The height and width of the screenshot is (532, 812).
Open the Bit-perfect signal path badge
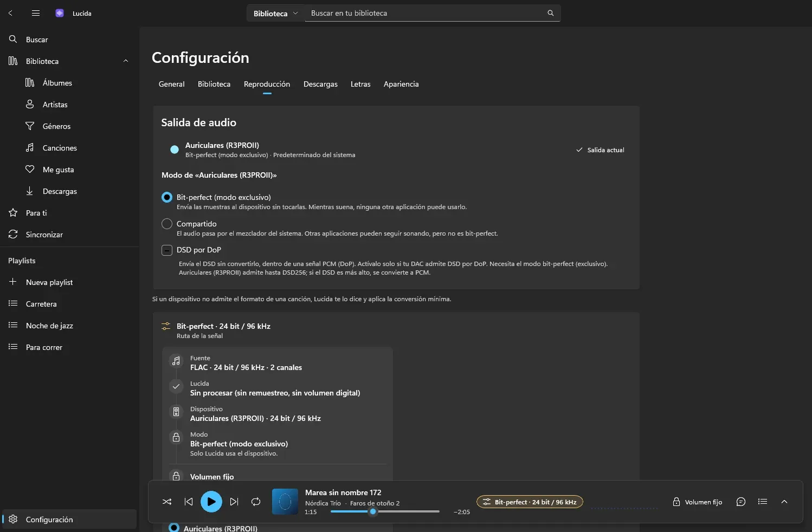coord(530,502)
